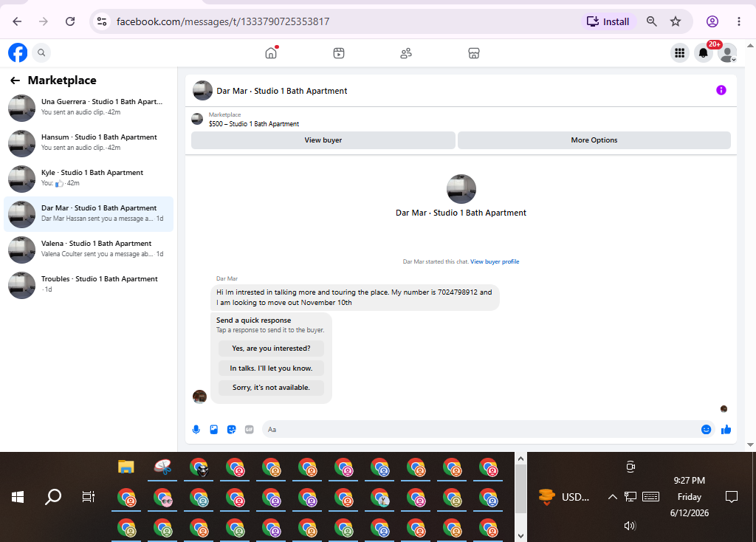Open the Valena conversation
This screenshot has width=756, height=542.
pos(89,250)
